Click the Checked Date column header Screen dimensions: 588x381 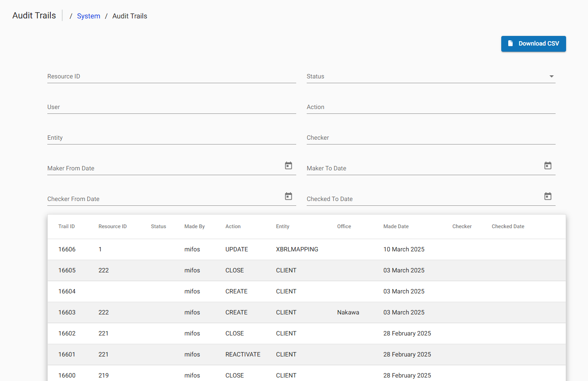[x=508, y=227]
